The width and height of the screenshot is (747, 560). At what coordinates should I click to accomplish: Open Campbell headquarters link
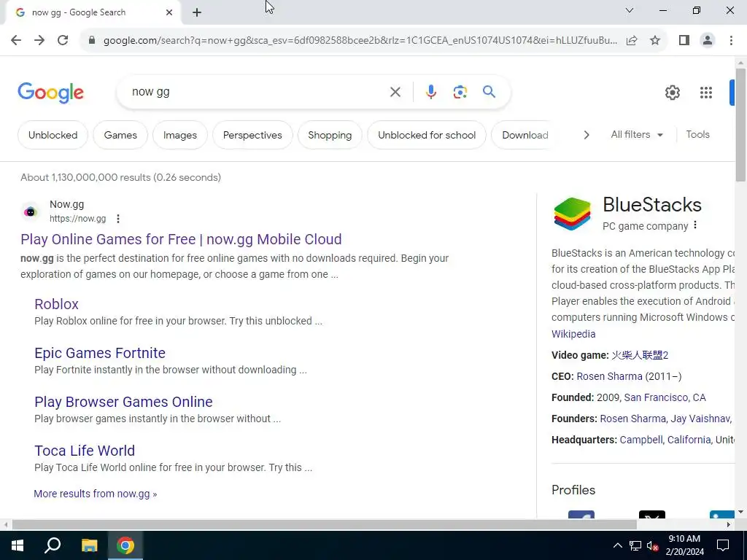(640, 440)
